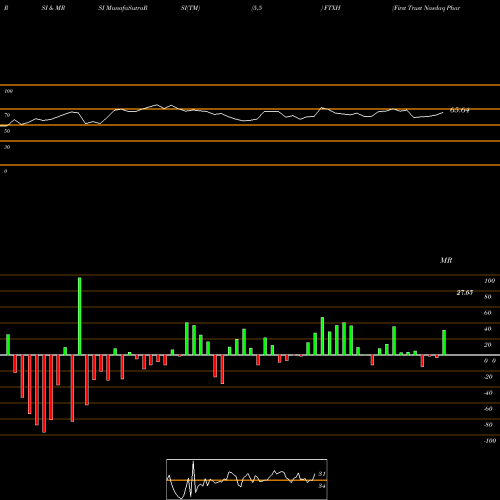
Task: Click the 65.64 RSI value label
Action: [460, 110]
